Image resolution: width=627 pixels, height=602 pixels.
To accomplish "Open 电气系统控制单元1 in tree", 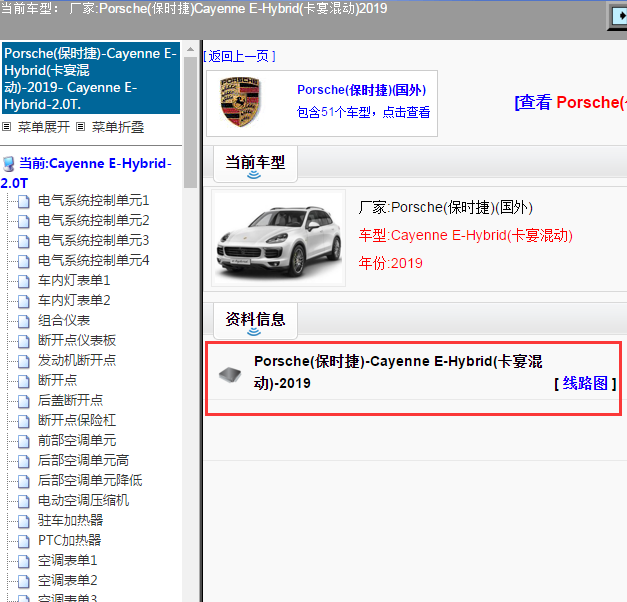I will [93, 200].
